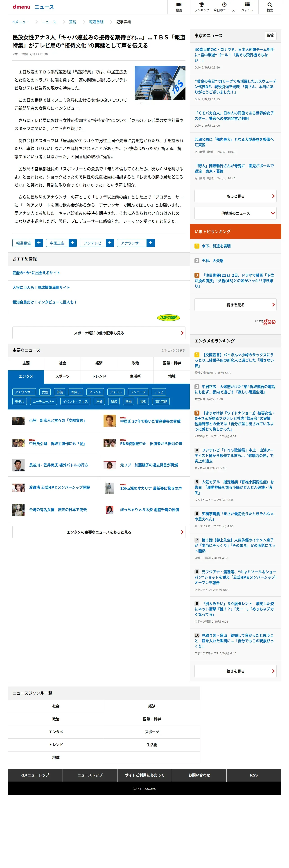The height and width of the screenshot is (868, 289).
Task: Go to 報道番組 in breadcrumb
Action: [x=96, y=22]
